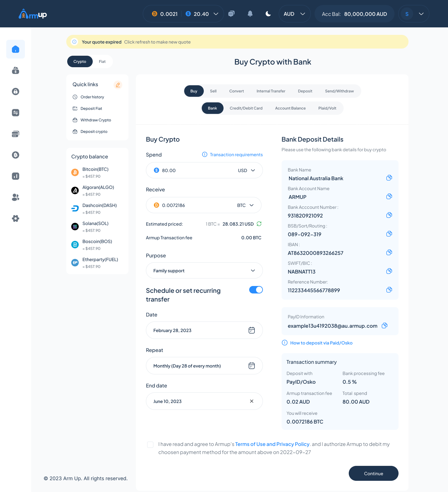448x492 pixels.
Task: Open the money bag sidebar icon
Action: pos(16,70)
